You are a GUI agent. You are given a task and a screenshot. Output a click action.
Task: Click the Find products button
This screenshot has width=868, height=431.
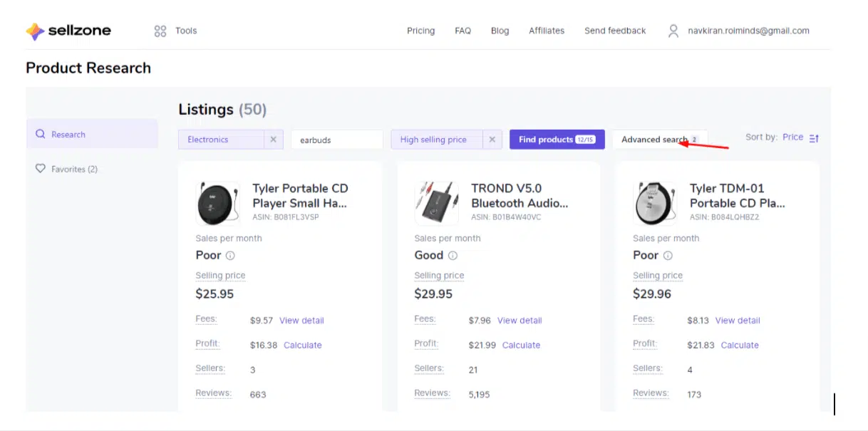tap(557, 140)
